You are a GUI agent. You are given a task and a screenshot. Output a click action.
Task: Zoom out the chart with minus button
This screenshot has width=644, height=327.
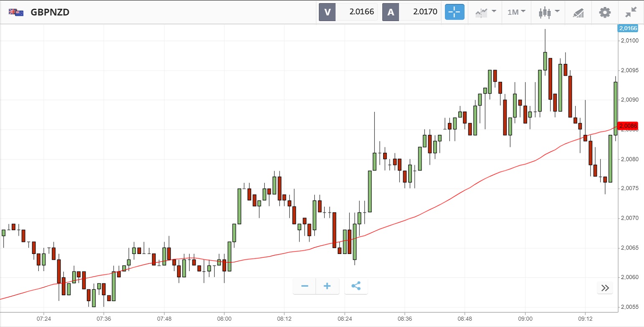(305, 286)
